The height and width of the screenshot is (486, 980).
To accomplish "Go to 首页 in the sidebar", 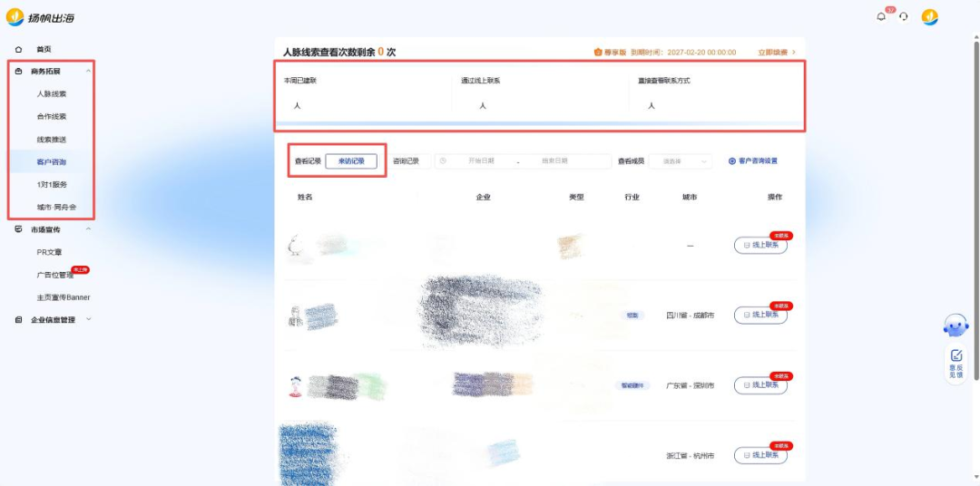I will pos(44,49).
